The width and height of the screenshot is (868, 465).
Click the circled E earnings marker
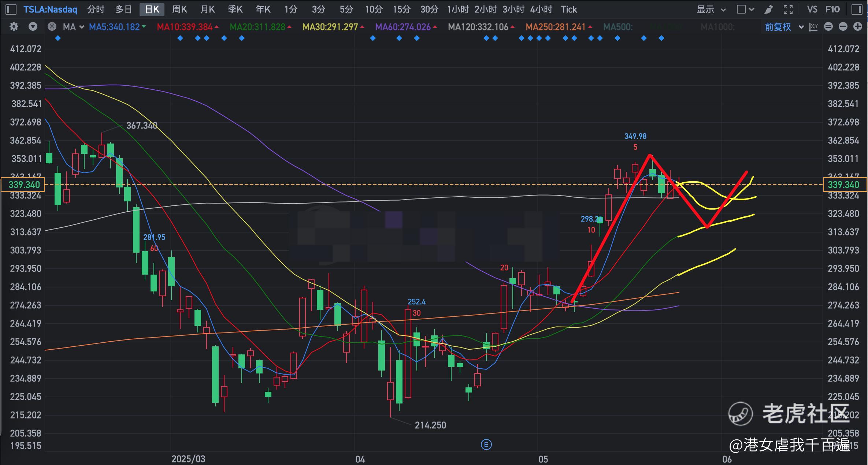tap(486, 445)
